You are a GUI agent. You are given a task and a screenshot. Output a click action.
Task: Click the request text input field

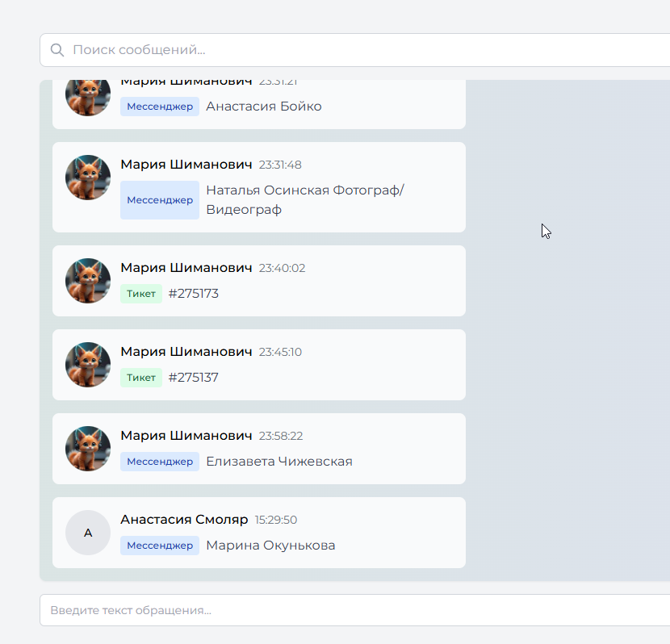pos(354,610)
